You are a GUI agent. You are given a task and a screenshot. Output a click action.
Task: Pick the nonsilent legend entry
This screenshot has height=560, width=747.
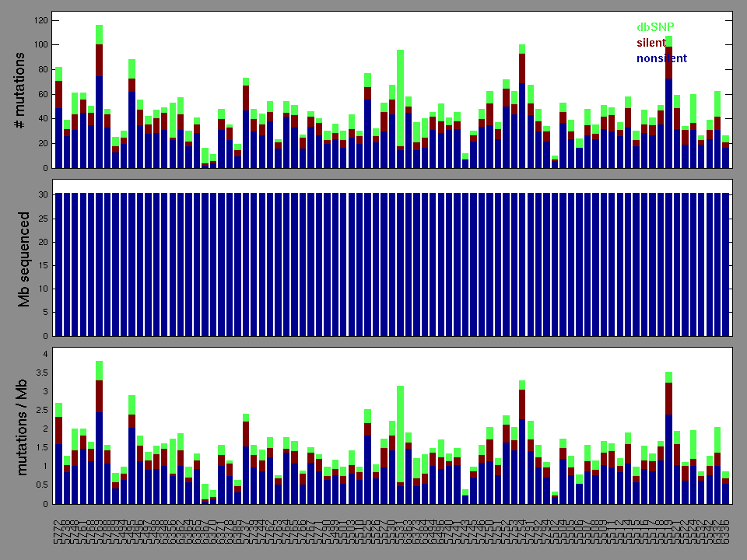(x=661, y=58)
